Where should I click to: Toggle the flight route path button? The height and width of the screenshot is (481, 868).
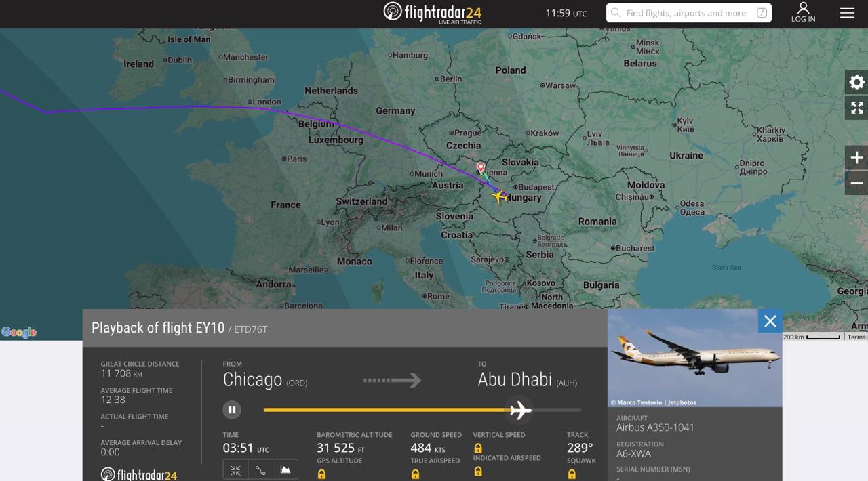pos(260,469)
